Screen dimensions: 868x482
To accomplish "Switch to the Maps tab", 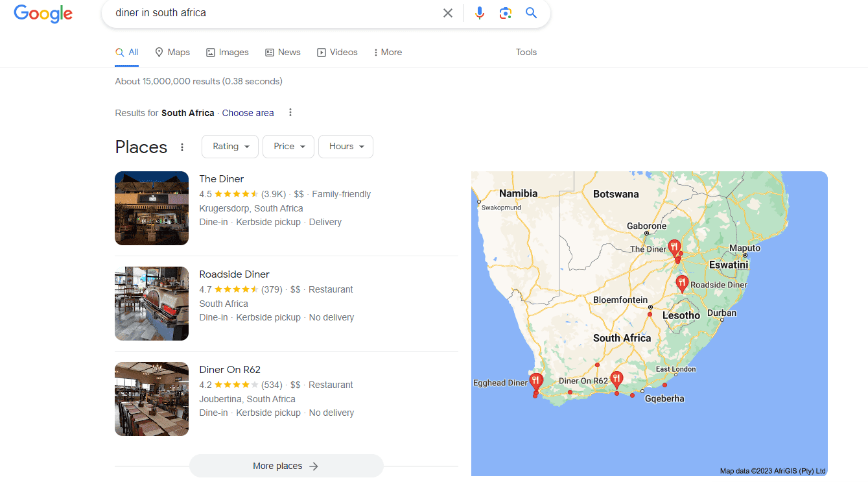I will [x=172, y=52].
